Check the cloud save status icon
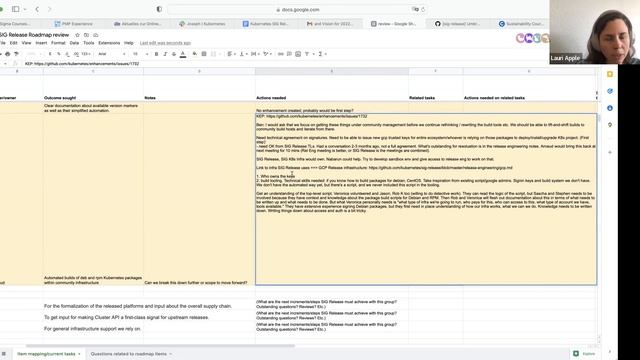 click(x=96, y=35)
